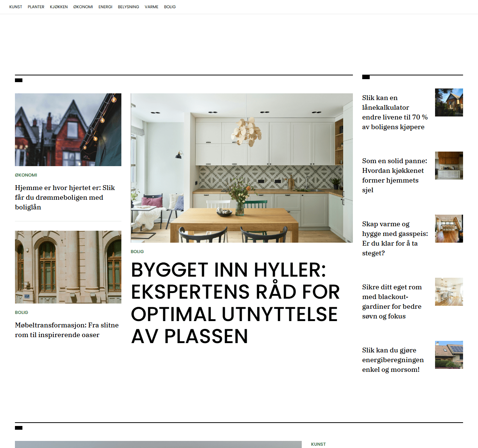Open 'Skap varme og hygge med gasspeis'
478x448 pixels.
coord(395,239)
